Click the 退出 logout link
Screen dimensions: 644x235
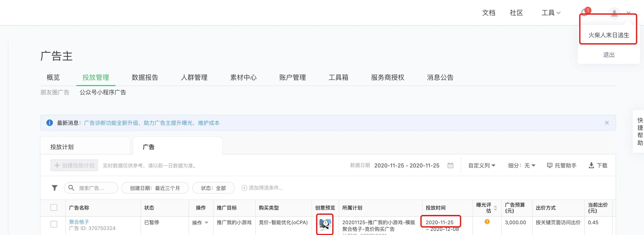tap(609, 55)
